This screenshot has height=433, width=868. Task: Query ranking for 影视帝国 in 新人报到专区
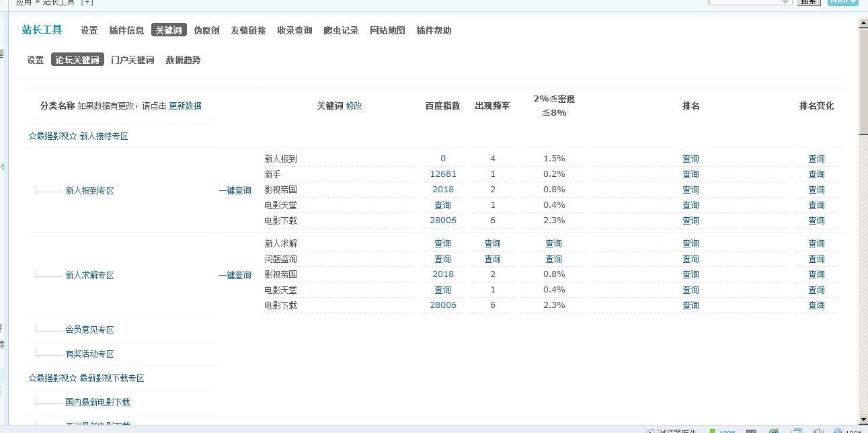[691, 190]
